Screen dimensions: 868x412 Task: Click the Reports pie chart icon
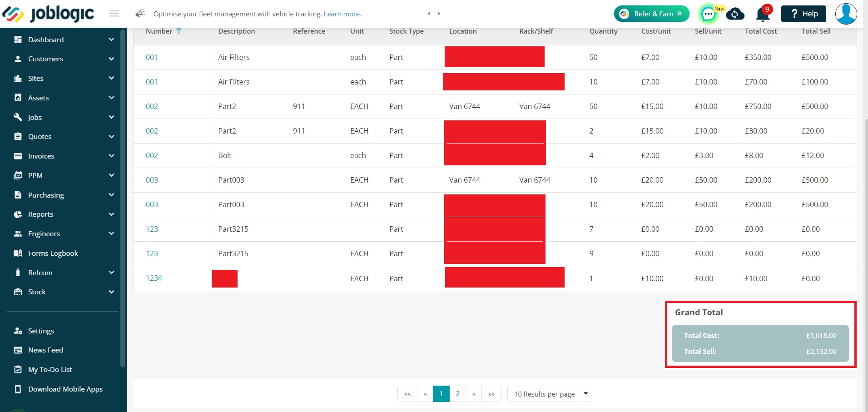pyautogui.click(x=18, y=214)
